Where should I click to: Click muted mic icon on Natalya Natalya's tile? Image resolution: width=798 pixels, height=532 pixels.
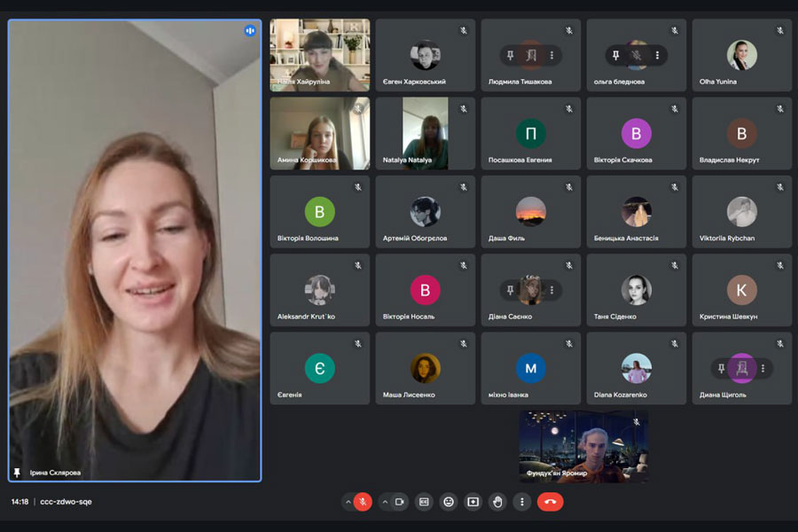tap(464, 109)
